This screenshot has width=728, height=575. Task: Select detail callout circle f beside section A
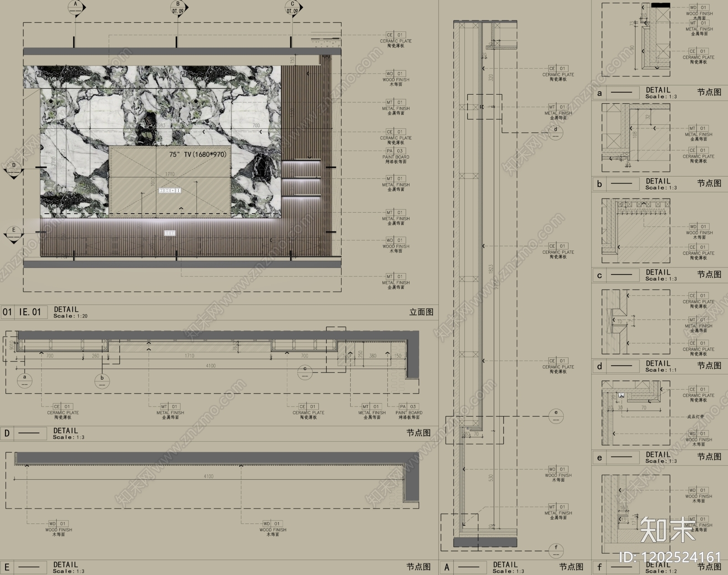point(556,550)
